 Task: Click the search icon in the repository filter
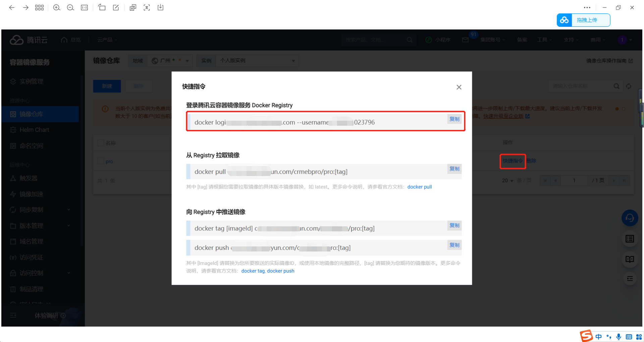616,86
